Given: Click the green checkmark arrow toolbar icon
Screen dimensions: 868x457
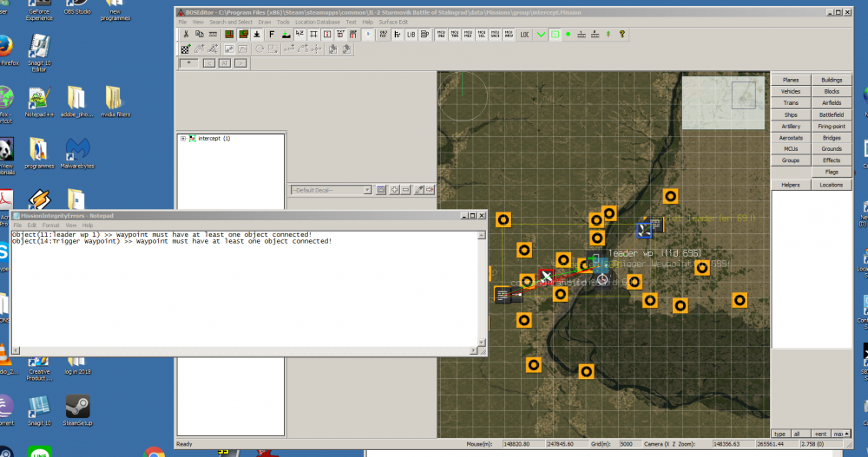Looking at the screenshot, I should pyautogui.click(x=541, y=34).
